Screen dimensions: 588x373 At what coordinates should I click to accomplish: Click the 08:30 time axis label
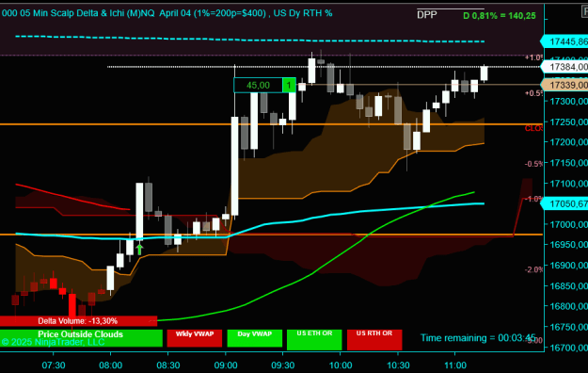(x=168, y=365)
